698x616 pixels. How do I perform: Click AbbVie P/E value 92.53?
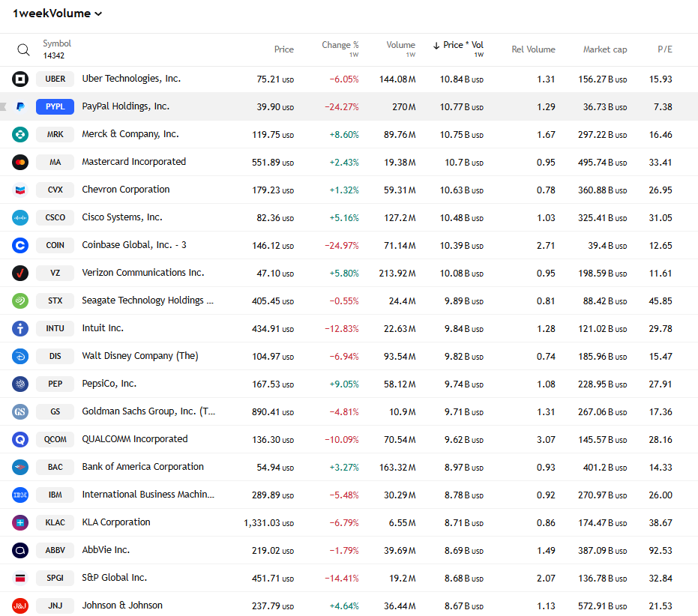pyautogui.click(x=661, y=551)
